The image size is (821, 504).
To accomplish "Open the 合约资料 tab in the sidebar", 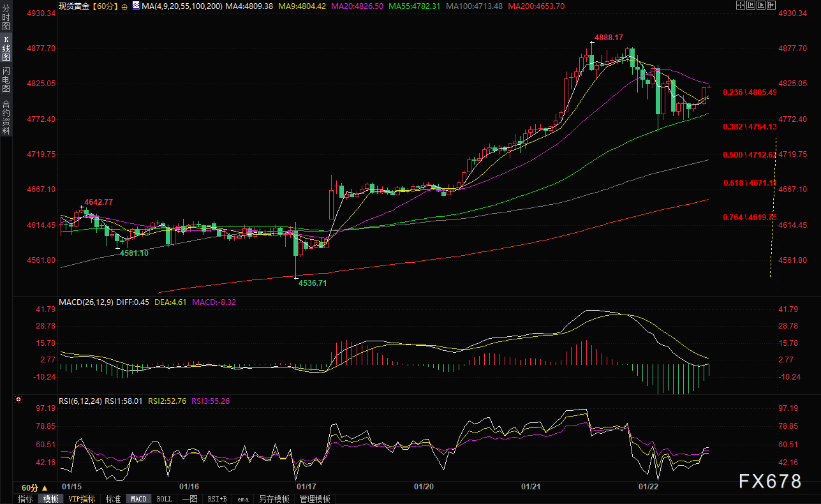I will pos(6,117).
